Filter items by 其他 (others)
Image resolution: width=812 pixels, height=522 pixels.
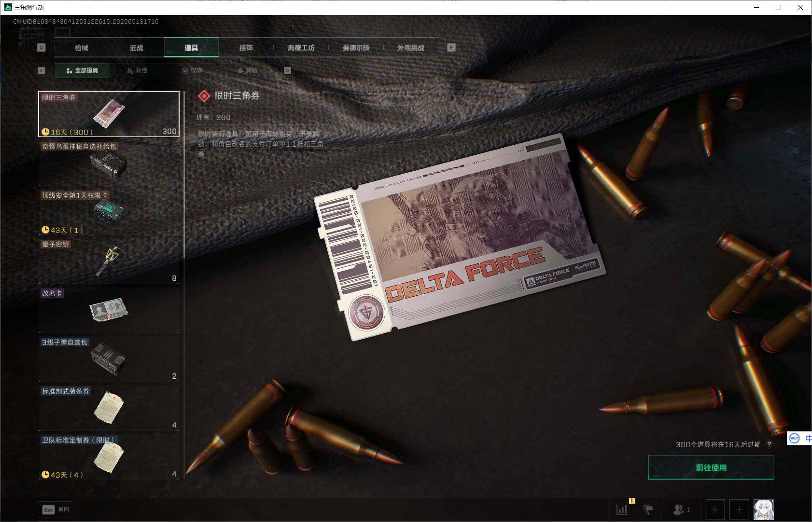(247, 70)
